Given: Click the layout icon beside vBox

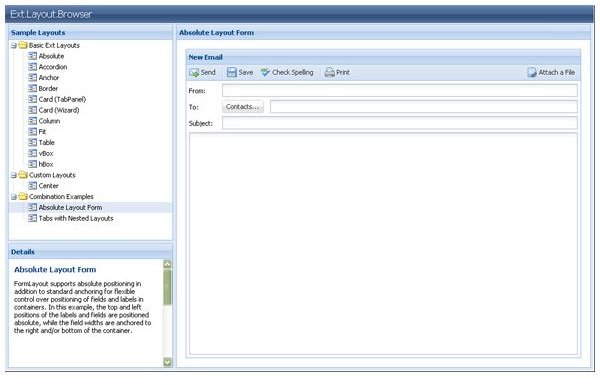Looking at the screenshot, I should point(33,153).
